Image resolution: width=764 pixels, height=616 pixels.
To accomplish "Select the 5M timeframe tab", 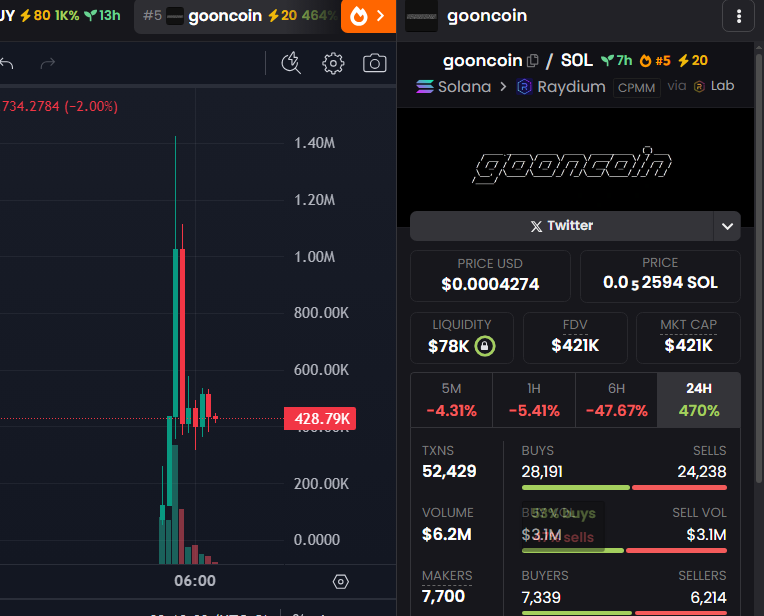I will pyautogui.click(x=451, y=400).
